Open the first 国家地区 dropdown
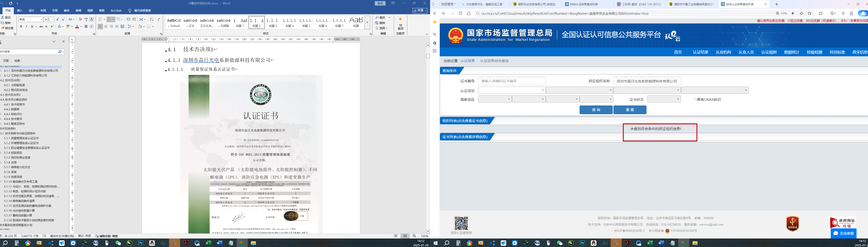Screen dimensions: 868x247 (495, 99)
